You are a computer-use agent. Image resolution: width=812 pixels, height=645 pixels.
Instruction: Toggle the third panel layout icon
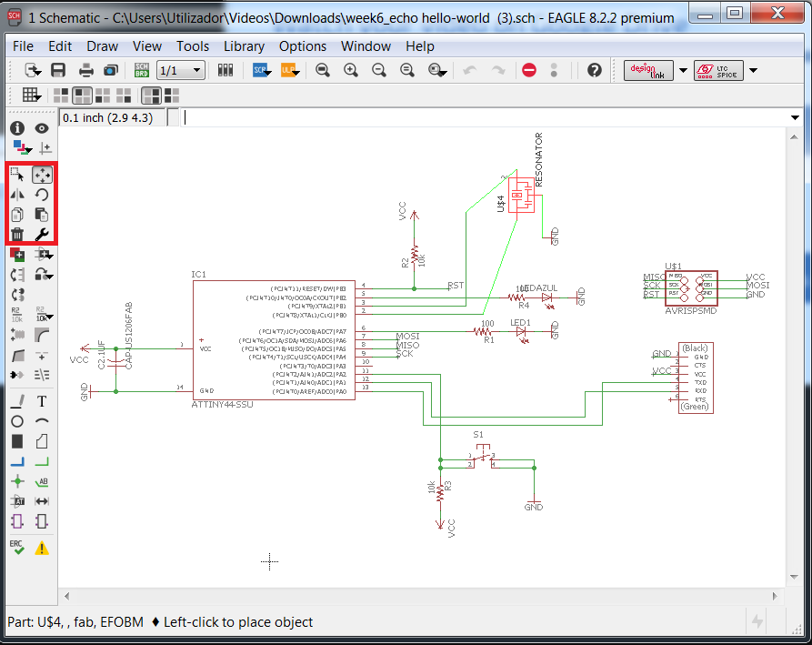click(103, 96)
